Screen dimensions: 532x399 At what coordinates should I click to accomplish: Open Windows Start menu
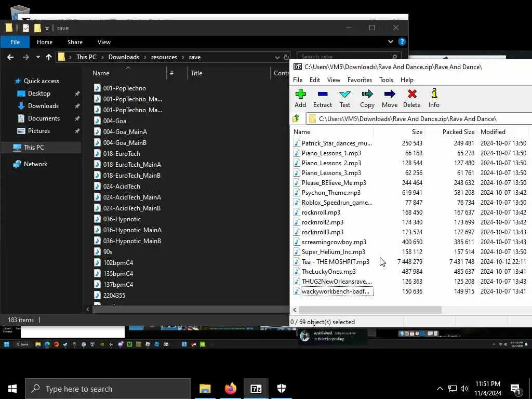12,389
